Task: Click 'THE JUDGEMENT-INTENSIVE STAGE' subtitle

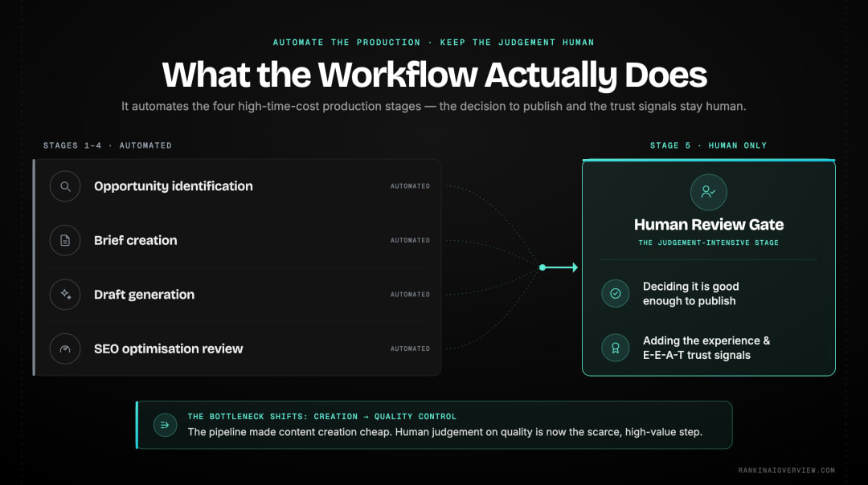Action: click(709, 243)
